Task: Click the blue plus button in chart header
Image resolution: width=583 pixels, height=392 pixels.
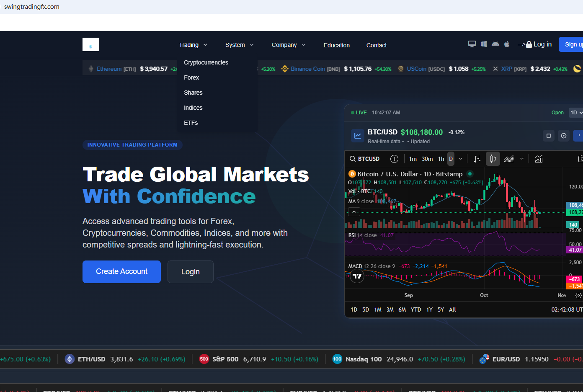Action: point(578,136)
